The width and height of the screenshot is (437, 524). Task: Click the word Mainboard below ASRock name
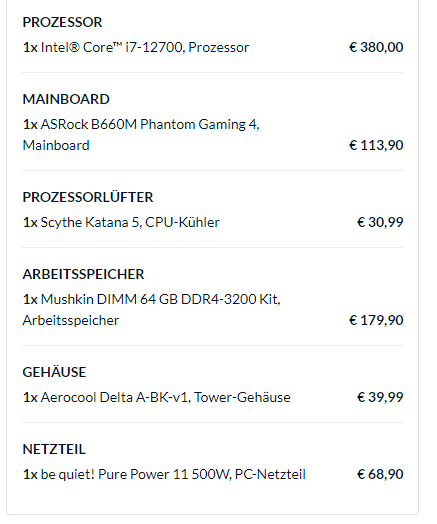tap(56, 145)
